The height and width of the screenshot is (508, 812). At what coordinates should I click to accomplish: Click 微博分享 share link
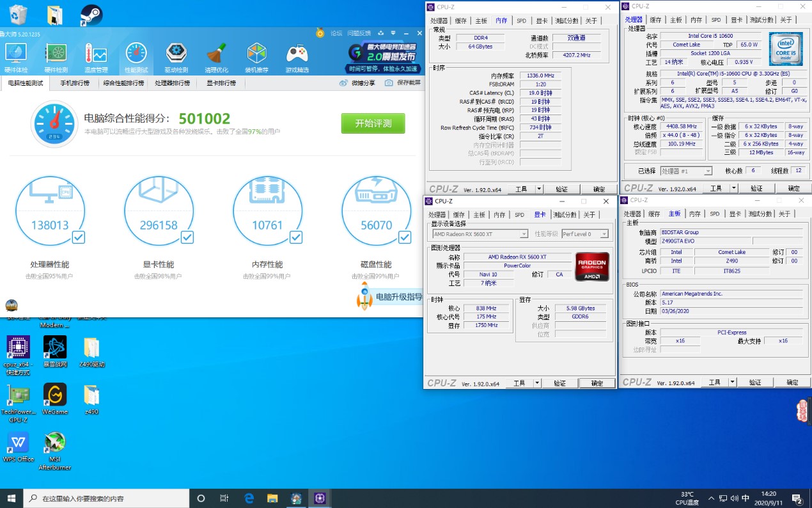tap(357, 83)
